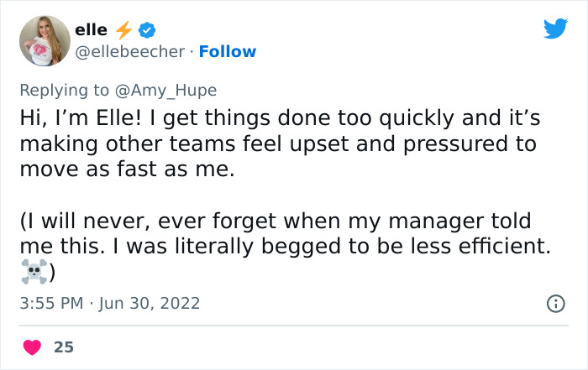The height and width of the screenshot is (370, 588).
Task: Click the Jun 30, 2022 date
Action: coord(152,303)
